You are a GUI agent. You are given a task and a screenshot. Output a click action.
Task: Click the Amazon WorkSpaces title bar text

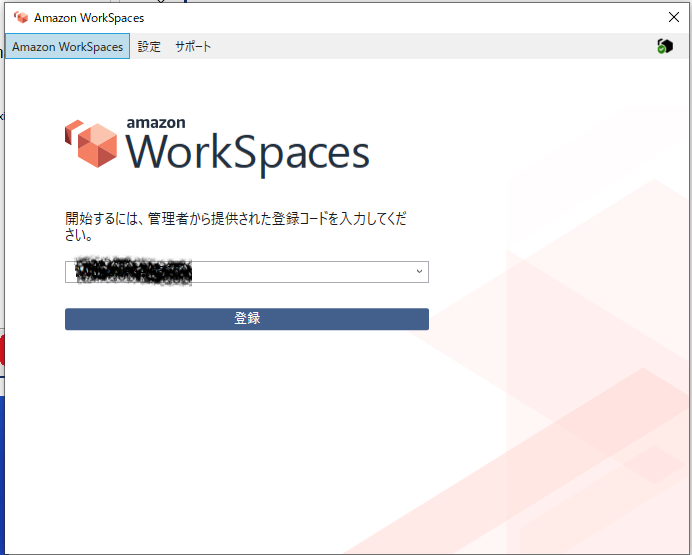89,17
